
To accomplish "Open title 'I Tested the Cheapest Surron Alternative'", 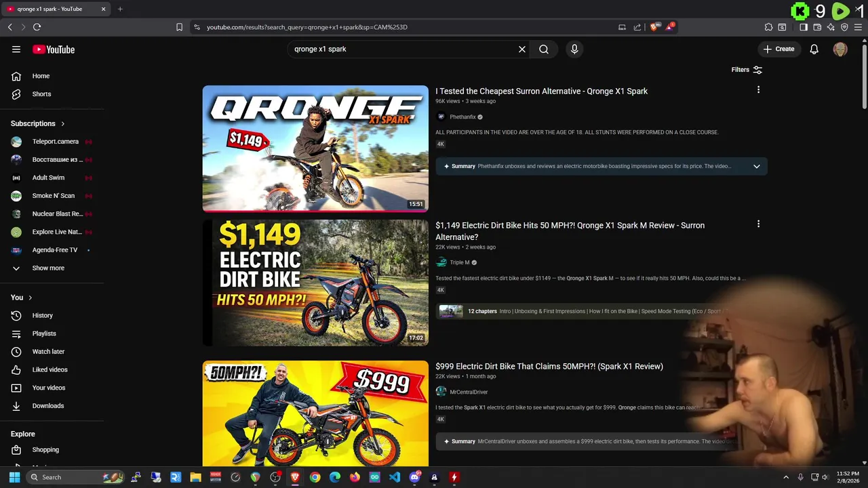I will (x=541, y=91).
